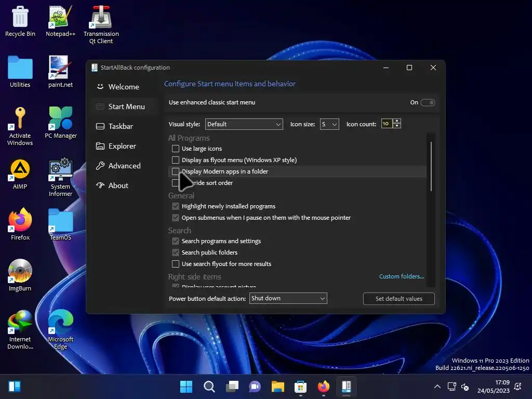Open the notification bell icon
The image size is (532, 399).
pyautogui.click(x=518, y=387)
